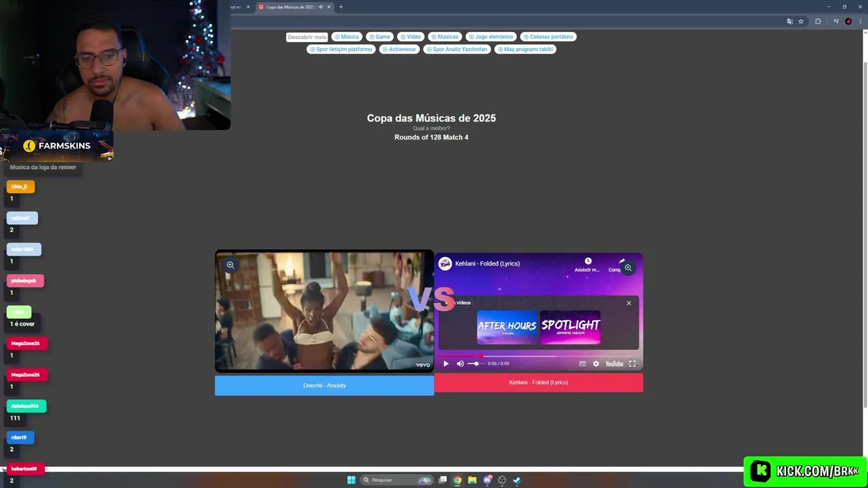Click the Doechii Anxiety video thumbnail
The height and width of the screenshot is (488, 868).
[324, 312]
